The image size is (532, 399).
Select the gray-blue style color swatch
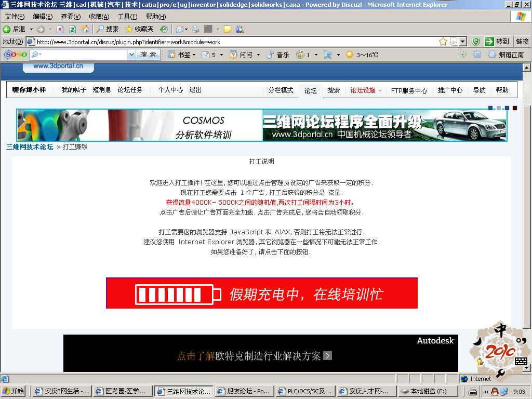point(498,108)
